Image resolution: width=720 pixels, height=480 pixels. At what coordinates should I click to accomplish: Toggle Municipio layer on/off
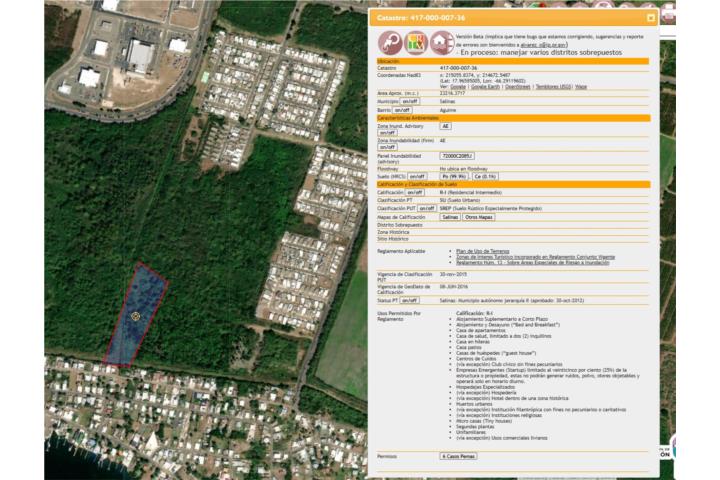pyautogui.click(x=410, y=102)
